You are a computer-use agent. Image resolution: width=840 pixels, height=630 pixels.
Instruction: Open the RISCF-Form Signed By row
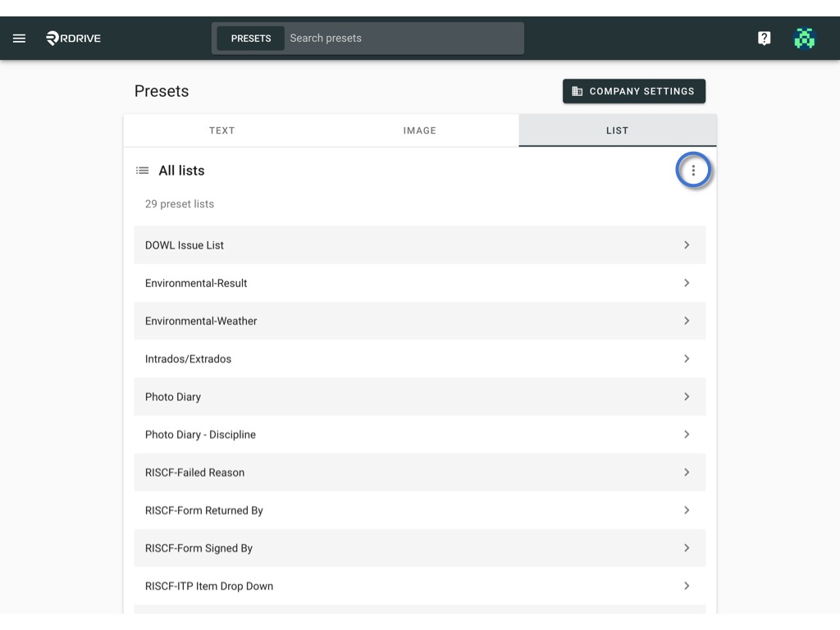[419, 548]
